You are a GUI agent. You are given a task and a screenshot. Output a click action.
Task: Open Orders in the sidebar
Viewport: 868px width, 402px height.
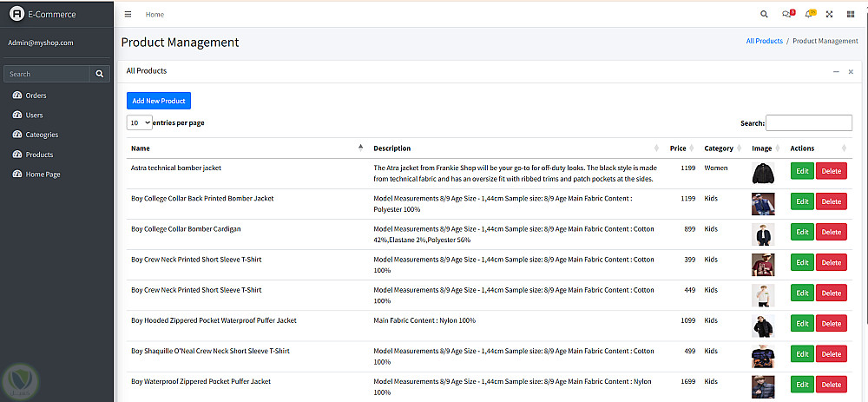pyautogui.click(x=36, y=96)
